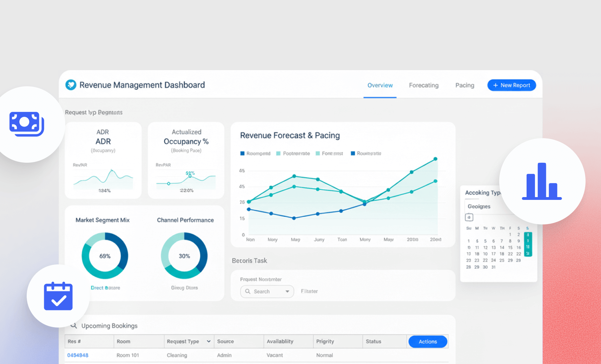Switch to the Forecating tab

(423, 85)
